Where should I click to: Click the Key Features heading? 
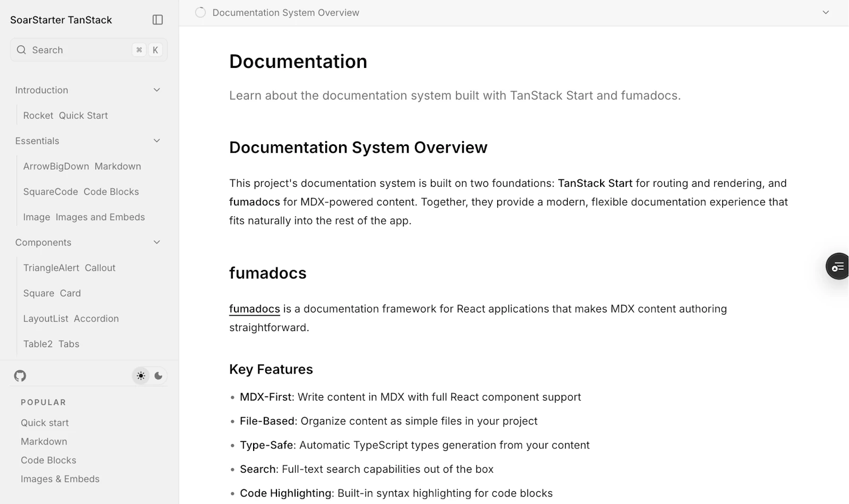coord(271,369)
